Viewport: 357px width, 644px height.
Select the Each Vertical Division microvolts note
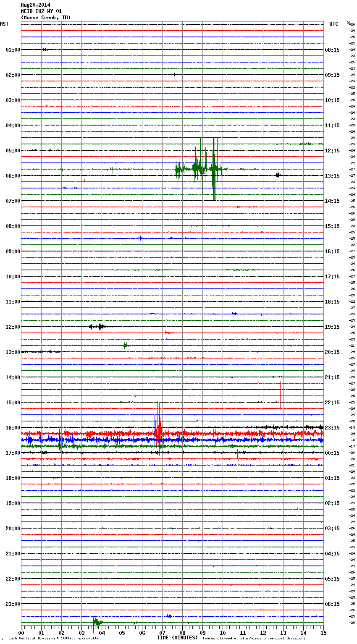tap(53, 639)
